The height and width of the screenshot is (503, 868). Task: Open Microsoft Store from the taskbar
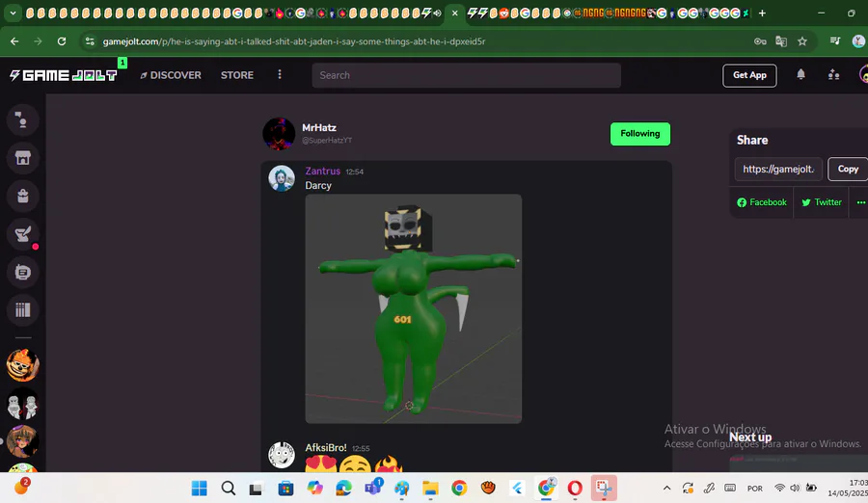[x=285, y=488]
